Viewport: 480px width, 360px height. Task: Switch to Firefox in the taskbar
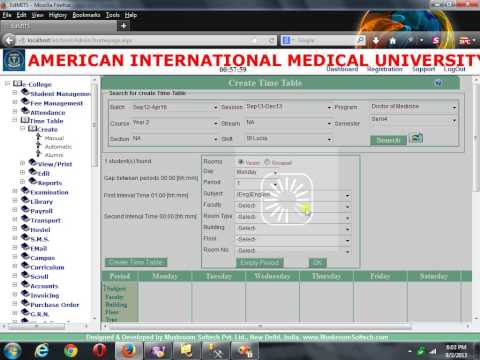point(128,351)
